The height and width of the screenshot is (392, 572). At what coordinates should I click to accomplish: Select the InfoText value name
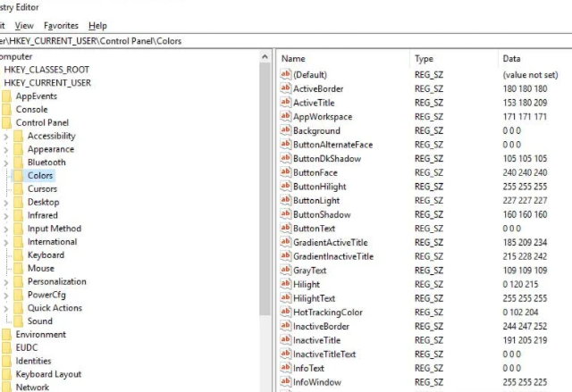coord(308,368)
